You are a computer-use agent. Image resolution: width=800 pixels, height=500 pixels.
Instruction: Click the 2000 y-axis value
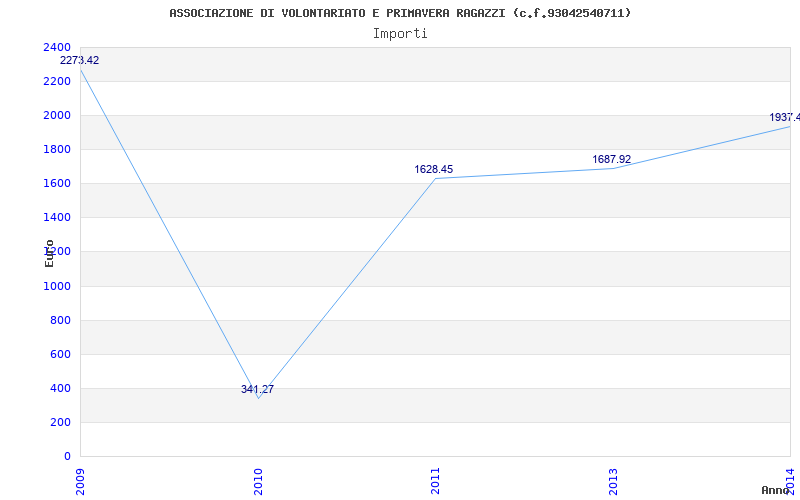(57, 116)
